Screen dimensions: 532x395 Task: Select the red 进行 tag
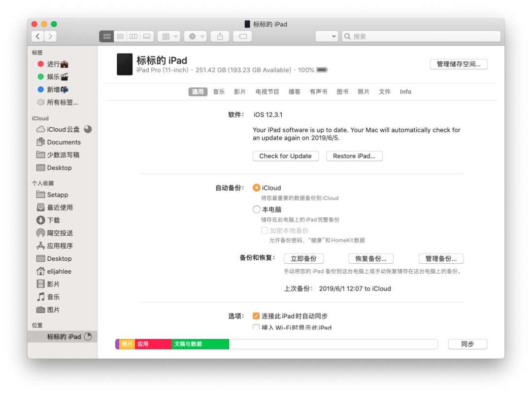pyautogui.click(x=53, y=64)
